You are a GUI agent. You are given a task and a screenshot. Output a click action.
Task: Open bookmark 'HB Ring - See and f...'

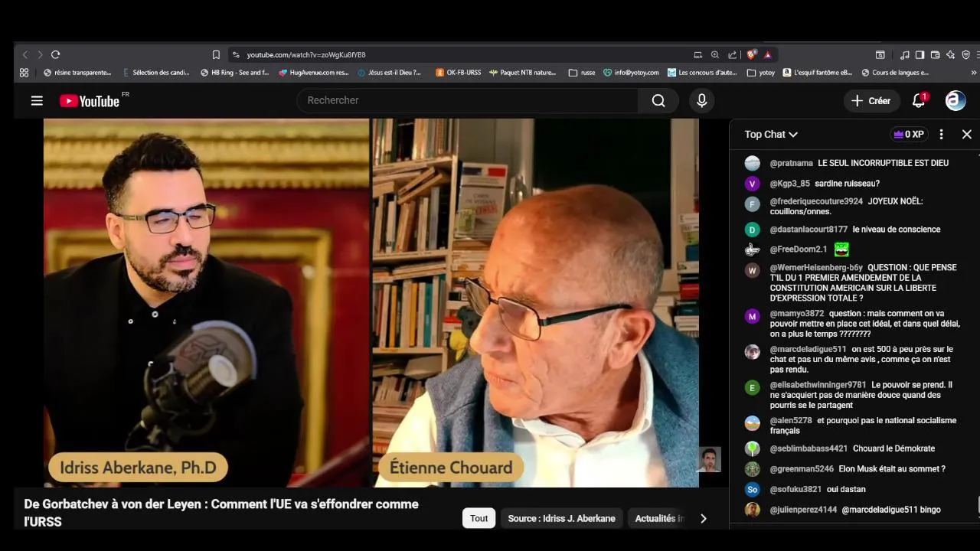coord(234,73)
